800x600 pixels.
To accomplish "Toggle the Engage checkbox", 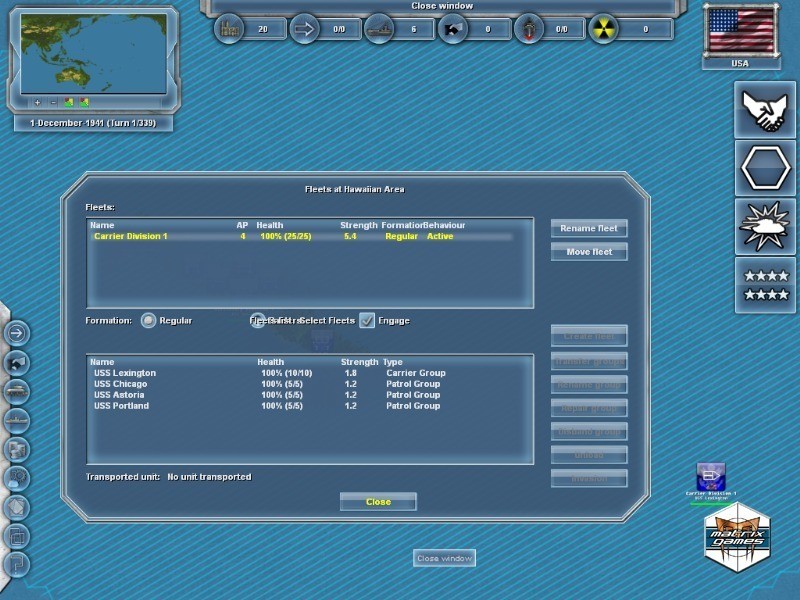I will point(367,321).
